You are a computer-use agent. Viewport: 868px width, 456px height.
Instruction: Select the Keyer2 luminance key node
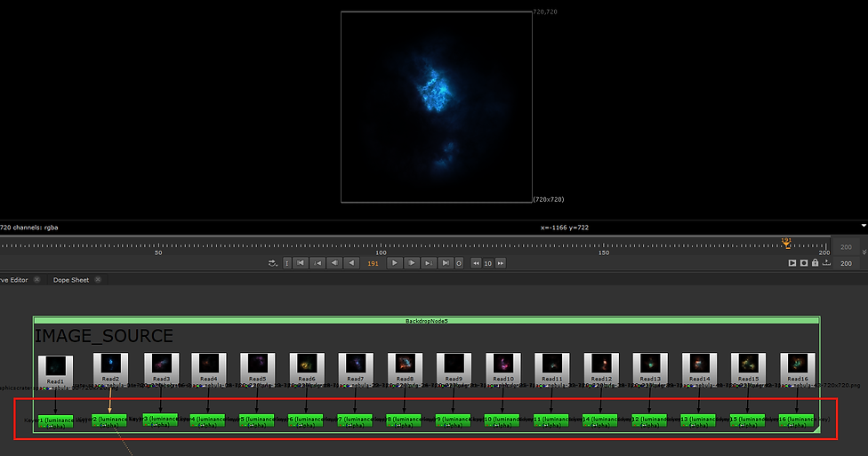tap(109, 420)
